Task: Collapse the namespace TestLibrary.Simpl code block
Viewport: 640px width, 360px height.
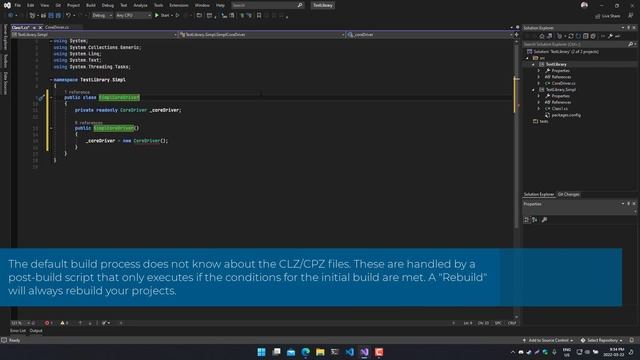Action: tap(51, 80)
